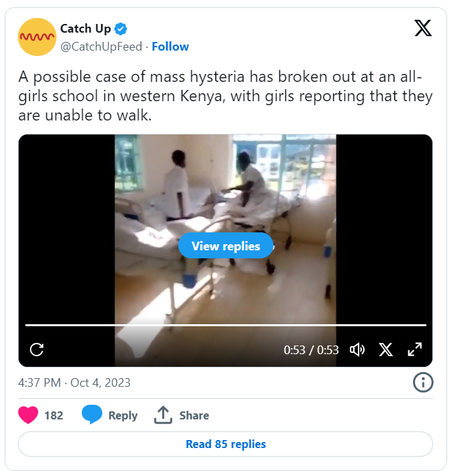Open the tweet info circle icon
Image resolution: width=449 pixels, height=476 pixels.
point(423,382)
